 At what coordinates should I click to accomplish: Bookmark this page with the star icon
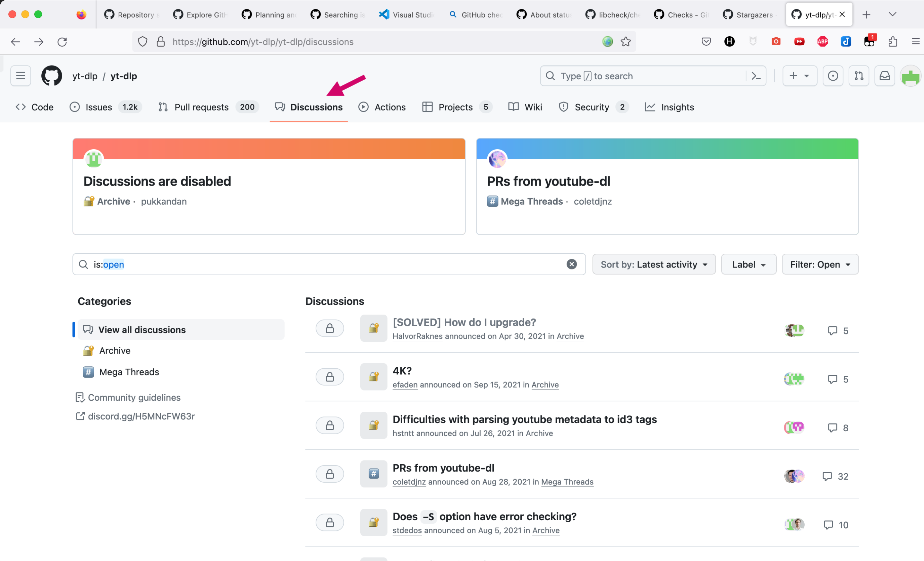click(626, 42)
